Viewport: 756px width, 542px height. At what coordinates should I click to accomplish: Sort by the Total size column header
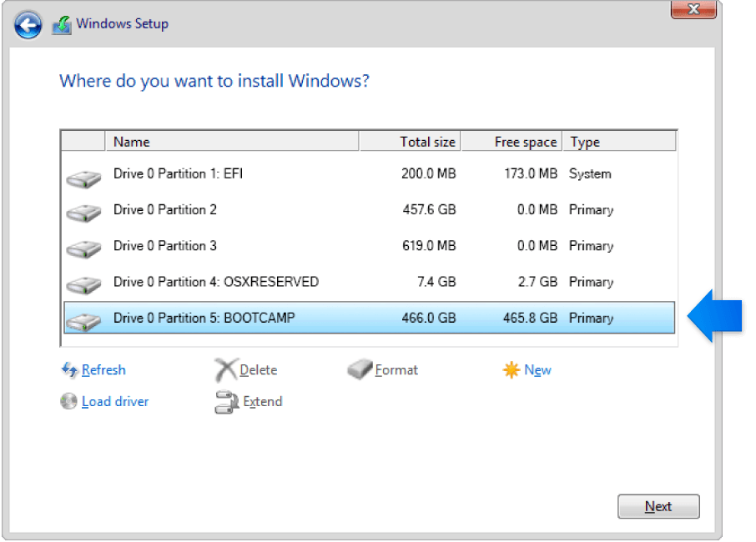[410, 142]
